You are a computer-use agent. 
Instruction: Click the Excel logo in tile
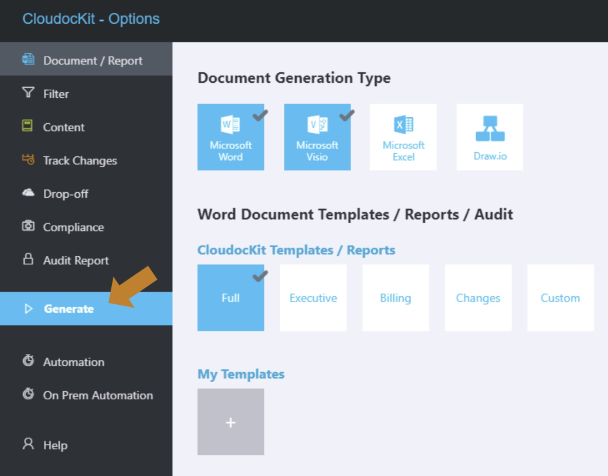404,124
